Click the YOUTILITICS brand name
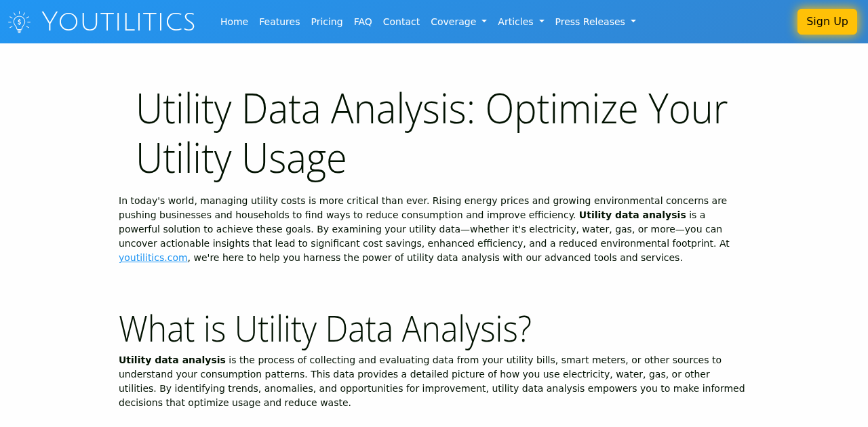This screenshot has width=868, height=427. click(118, 21)
